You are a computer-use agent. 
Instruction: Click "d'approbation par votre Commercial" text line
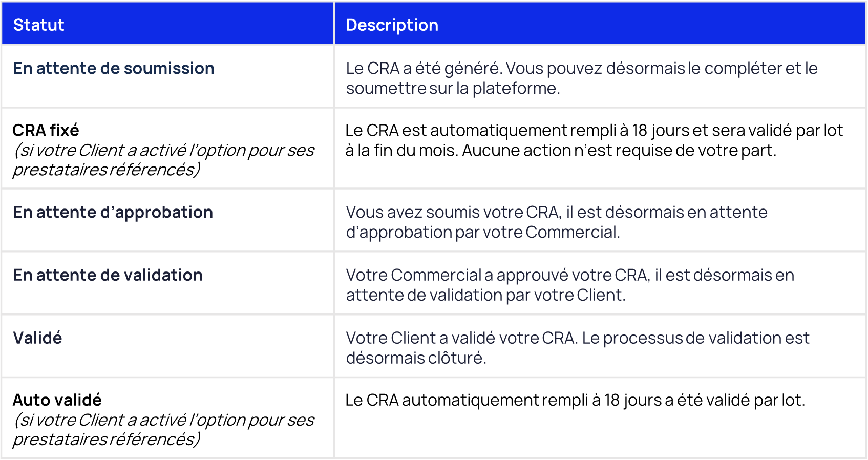coord(483,232)
